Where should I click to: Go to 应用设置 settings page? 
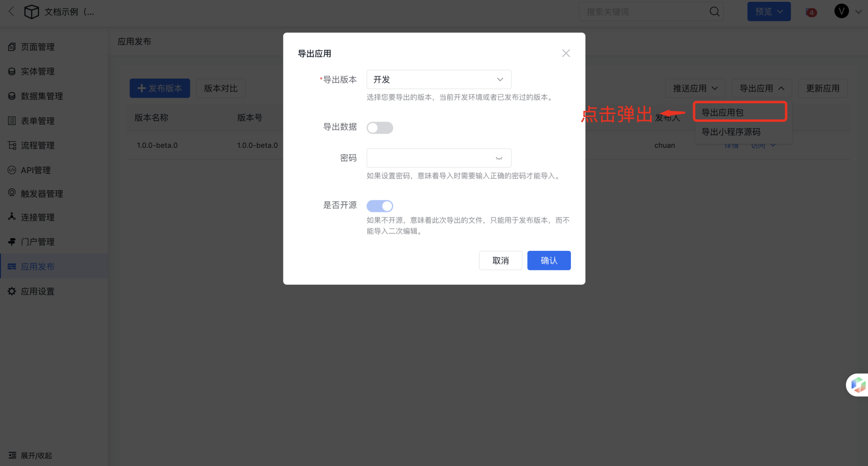point(37,291)
